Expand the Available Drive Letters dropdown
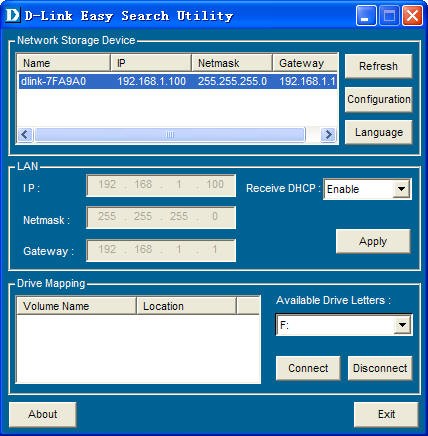This screenshot has width=428, height=436. (x=402, y=325)
